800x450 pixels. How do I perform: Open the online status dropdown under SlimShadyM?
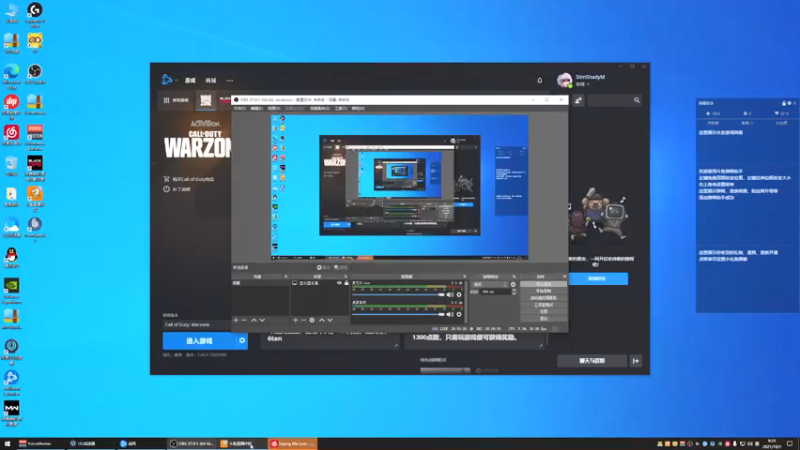[x=583, y=84]
